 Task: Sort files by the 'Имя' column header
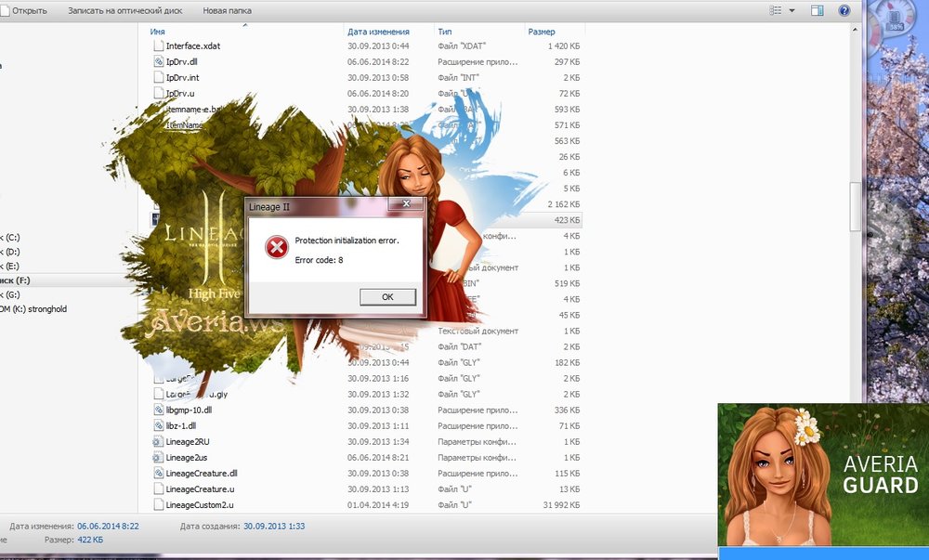click(158, 32)
